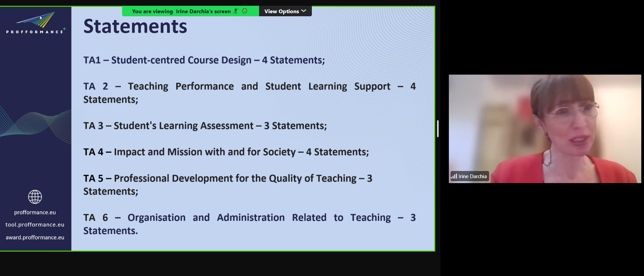644x276 pixels.
Task: Open the View Options dropdown
Action: (285, 11)
